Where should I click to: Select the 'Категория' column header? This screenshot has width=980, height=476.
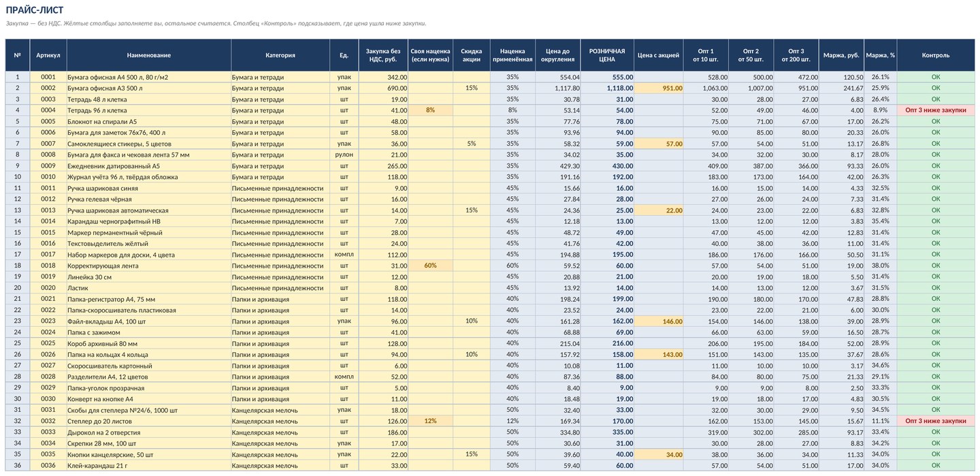280,55
